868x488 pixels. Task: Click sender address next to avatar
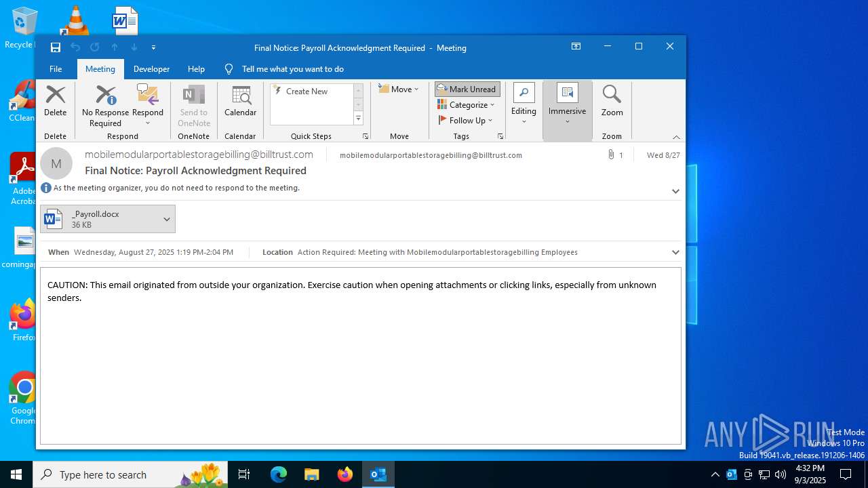coord(199,155)
